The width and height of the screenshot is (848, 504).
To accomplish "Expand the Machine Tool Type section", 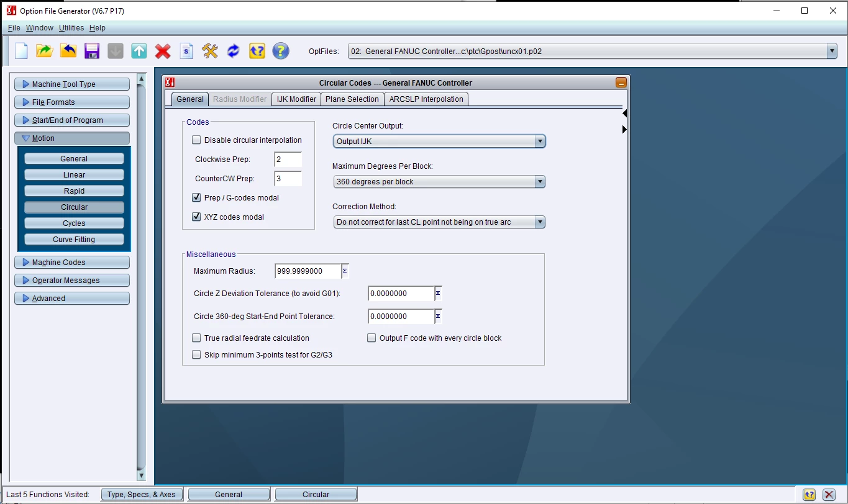I will pos(72,84).
